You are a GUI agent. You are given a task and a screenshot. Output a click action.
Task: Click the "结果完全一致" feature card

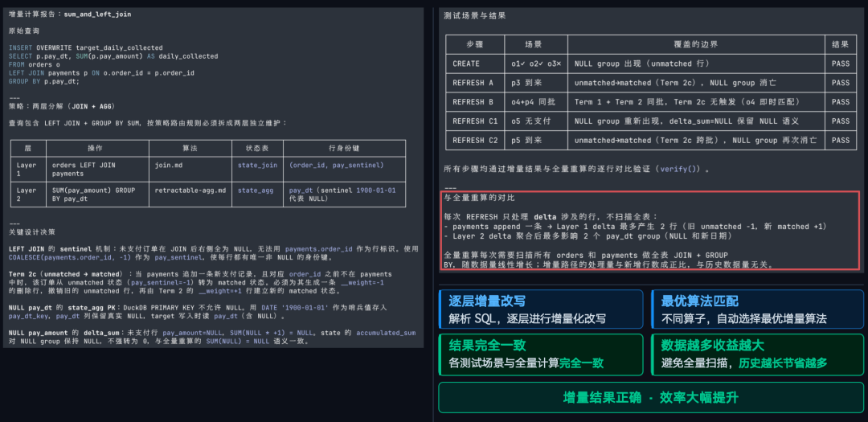tap(541, 354)
